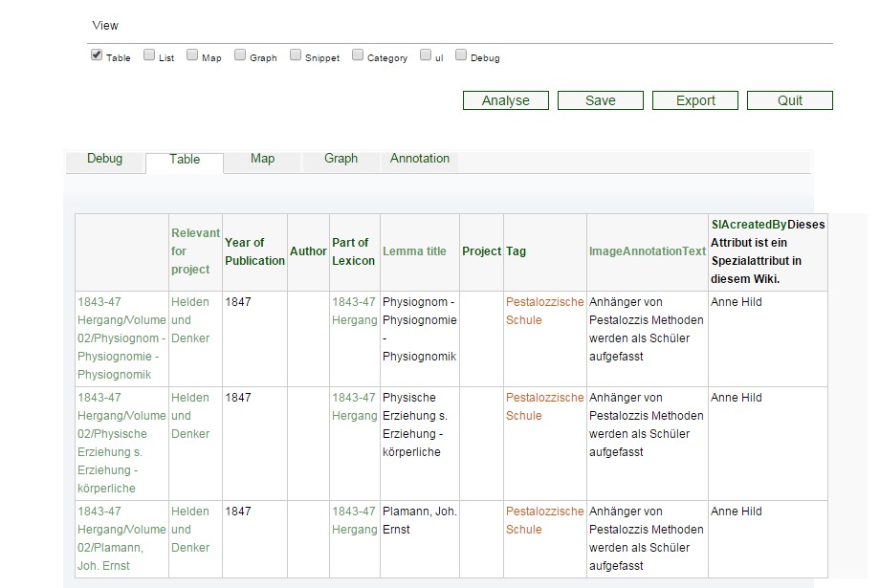Open Helden und Denker in Physiognom row
The height and width of the screenshot is (588, 880).
[x=190, y=319]
